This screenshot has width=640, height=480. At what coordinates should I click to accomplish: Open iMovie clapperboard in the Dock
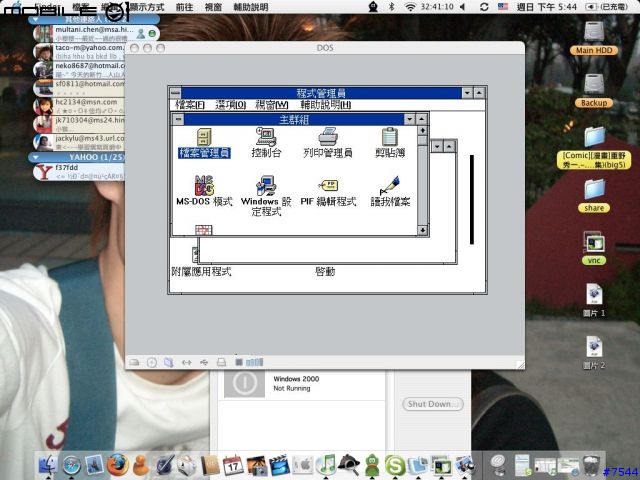[280, 465]
